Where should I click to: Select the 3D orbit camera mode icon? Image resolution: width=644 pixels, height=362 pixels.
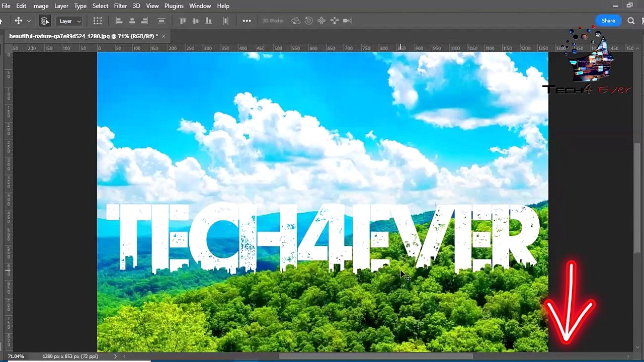click(296, 21)
